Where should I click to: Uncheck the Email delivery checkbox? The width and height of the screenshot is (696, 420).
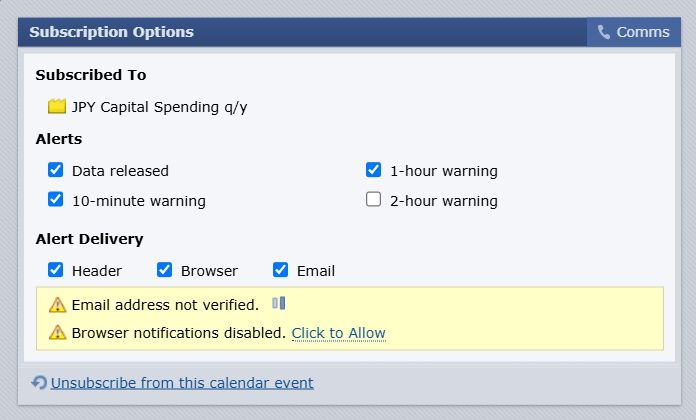coord(280,269)
